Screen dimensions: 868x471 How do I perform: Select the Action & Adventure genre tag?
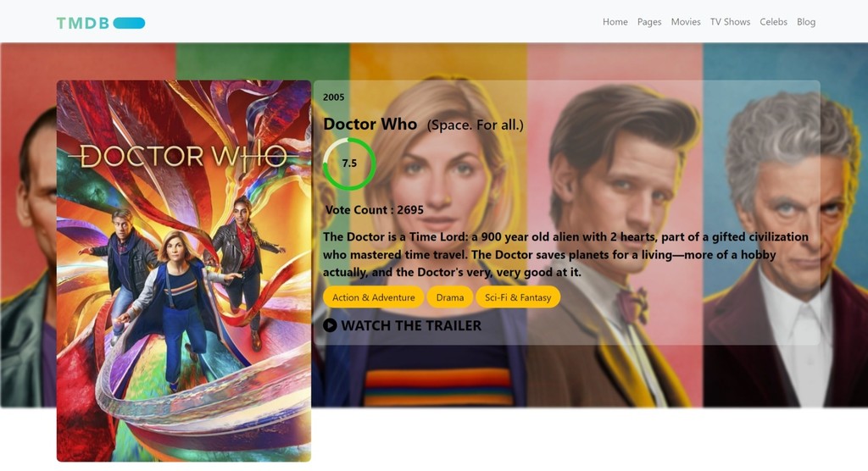(374, 297)
